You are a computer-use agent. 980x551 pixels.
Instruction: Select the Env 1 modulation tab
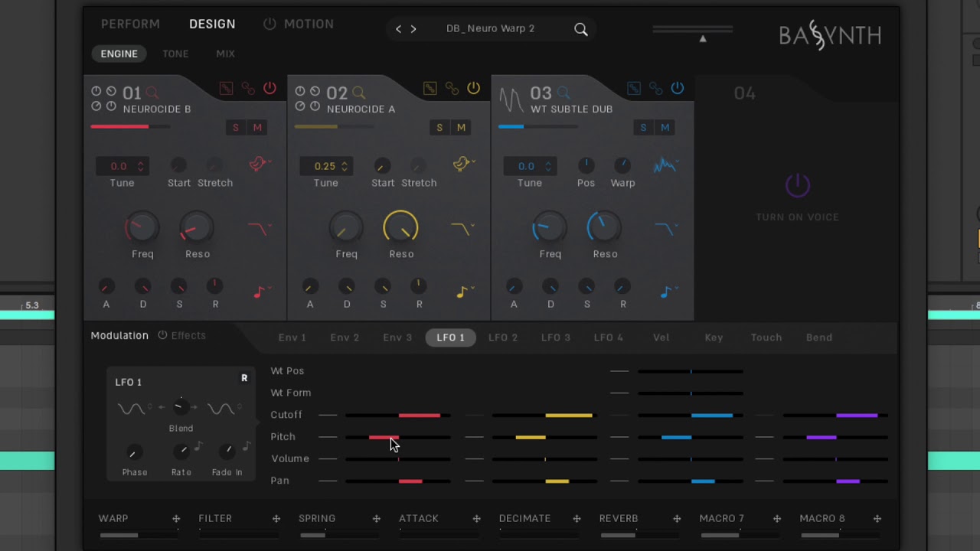point(292,337)
